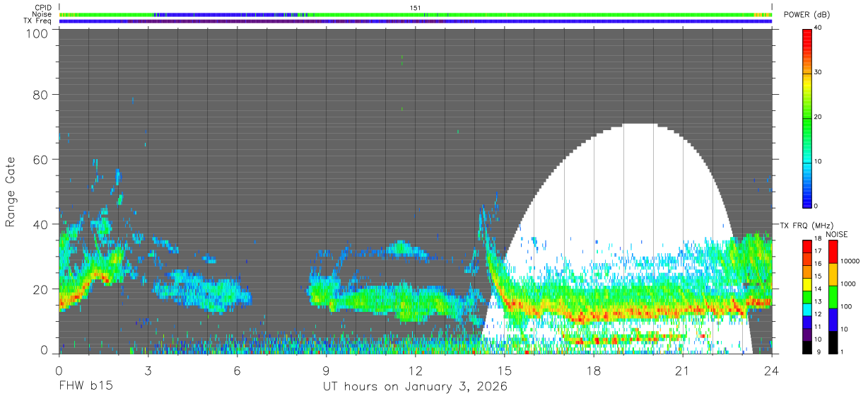Click the UT hour tick "12" on time axis
The width and height of the screenshot is (868, 401).
pos(416,370)
